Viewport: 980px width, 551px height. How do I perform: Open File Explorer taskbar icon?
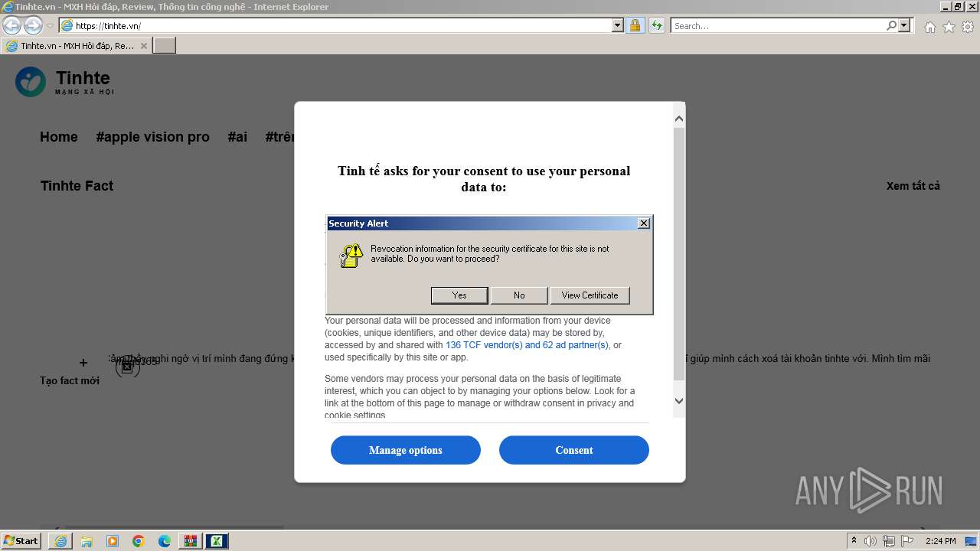pyautogui.click(x=87, y=541)
